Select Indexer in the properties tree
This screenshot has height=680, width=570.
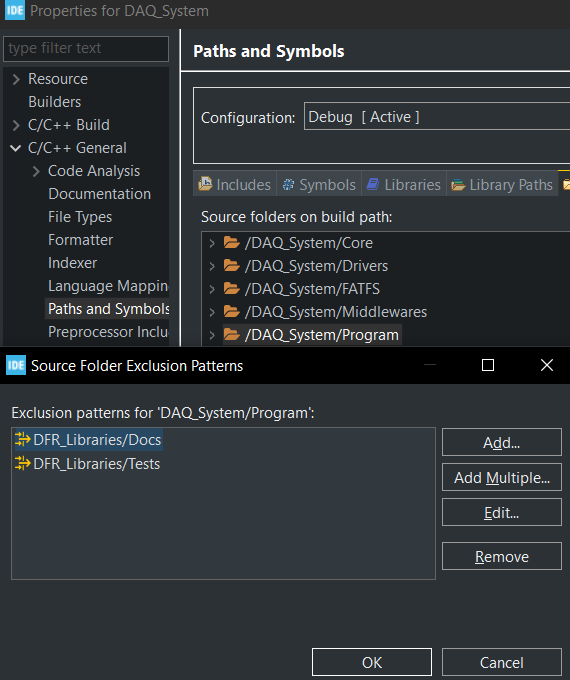(72, 263)
